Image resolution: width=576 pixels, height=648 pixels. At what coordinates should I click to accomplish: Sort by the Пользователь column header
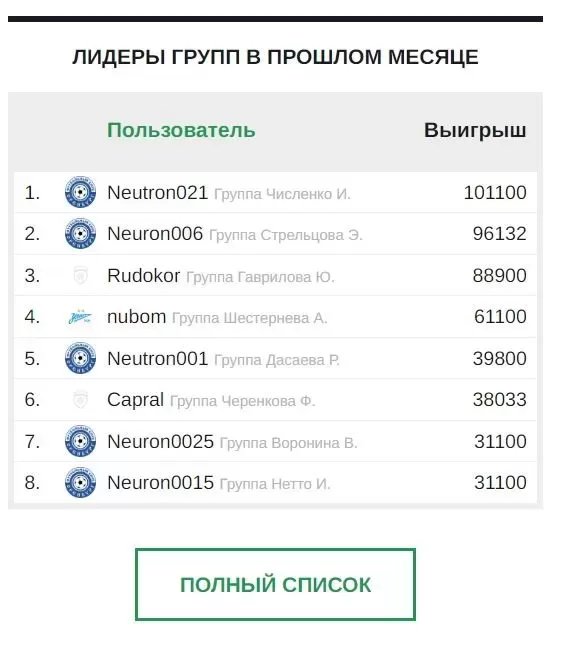181,130
